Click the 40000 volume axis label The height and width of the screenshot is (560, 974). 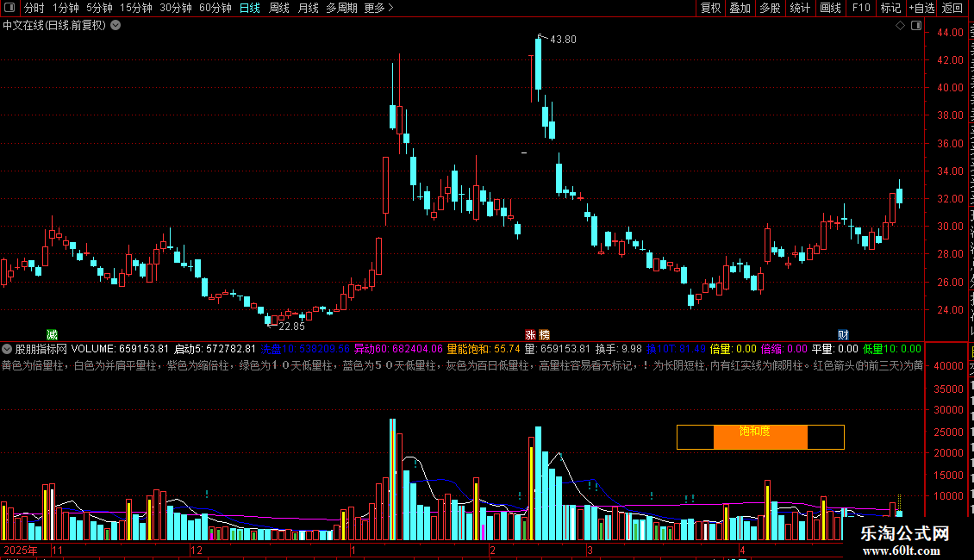point(948,365)
